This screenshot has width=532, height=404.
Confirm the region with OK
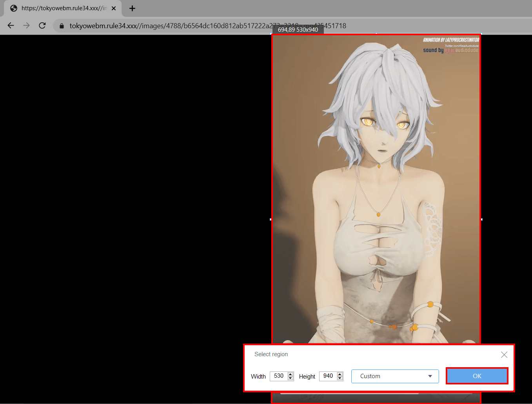pyautogui.click(x=477, y=376)
